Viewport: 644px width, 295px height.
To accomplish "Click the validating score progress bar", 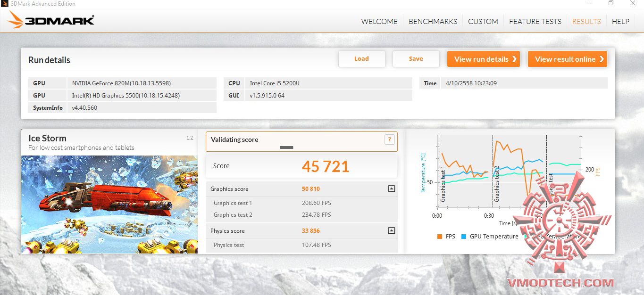I will [x=286, y=147].
